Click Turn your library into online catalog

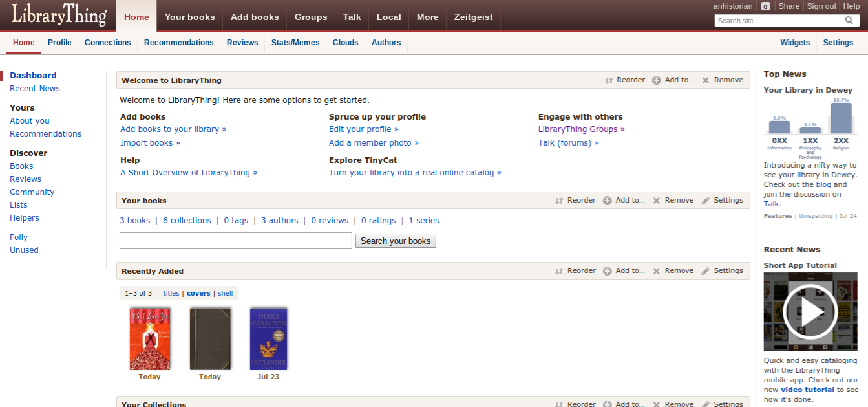coord(415,173)
